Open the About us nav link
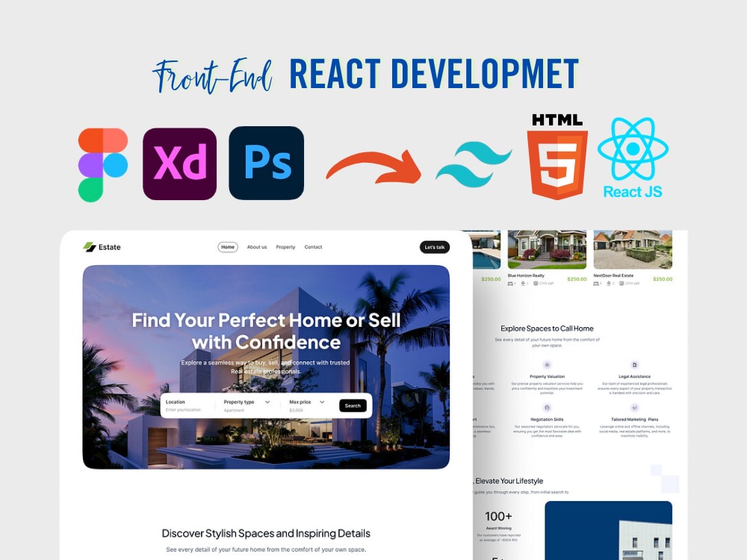 (x=257, y=247)
